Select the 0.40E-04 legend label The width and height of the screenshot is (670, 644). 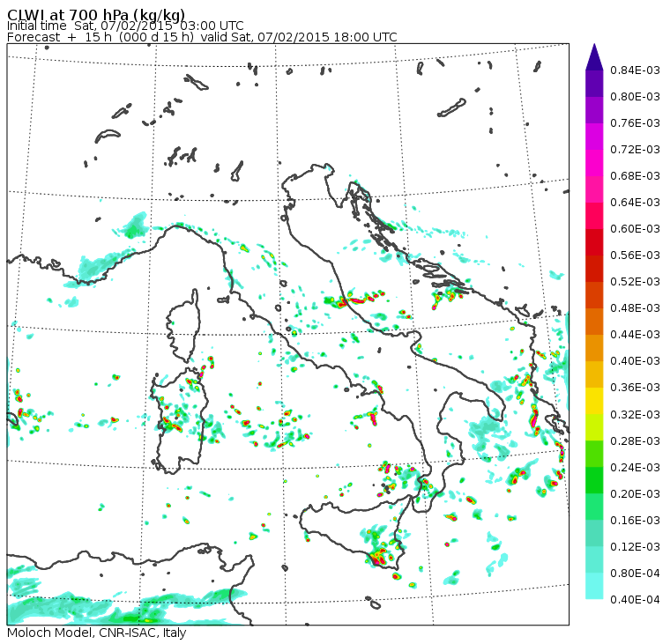click(x=635, y=600)
